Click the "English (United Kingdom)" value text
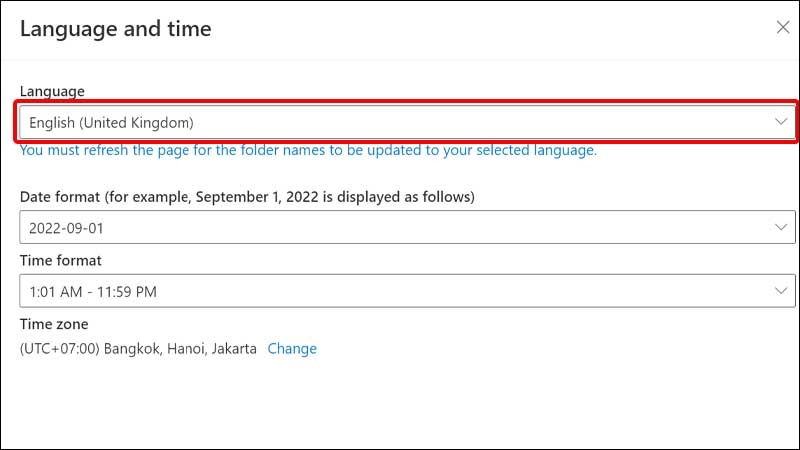Screen dimensions: 800x450 click(111, 123)
